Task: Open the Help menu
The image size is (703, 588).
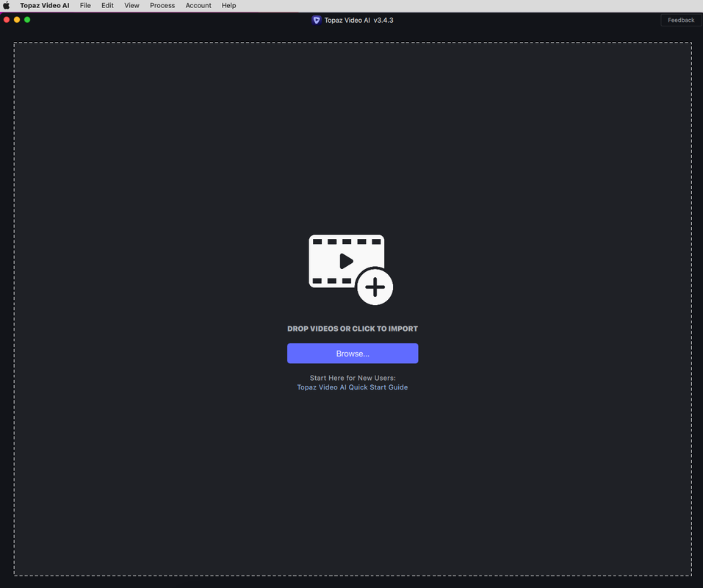Action: tap(228, 5)
